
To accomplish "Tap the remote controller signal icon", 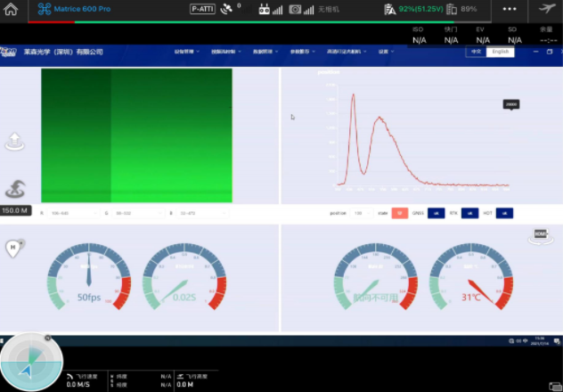I will click(x=270, y=9).
